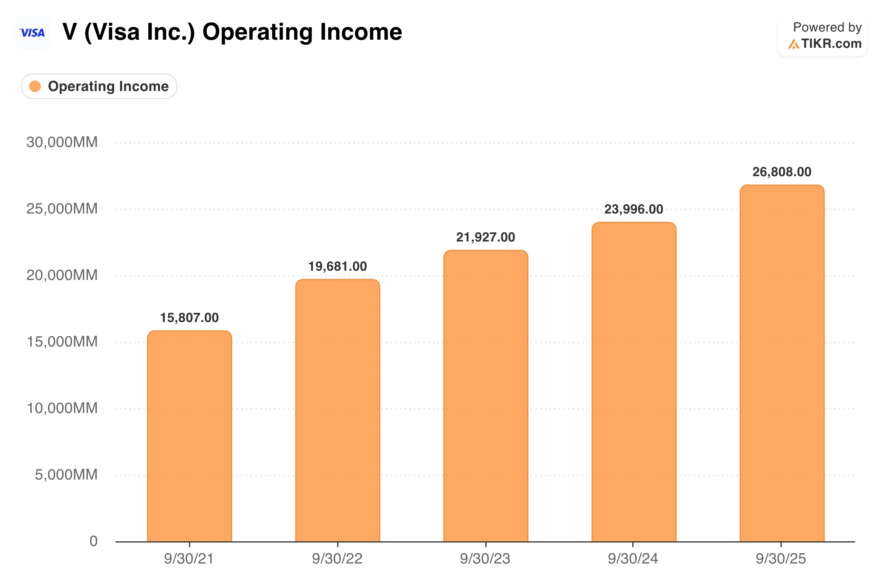
Task: Select the 9/30/22 operating income bar
Action: [x=337, y=410]
